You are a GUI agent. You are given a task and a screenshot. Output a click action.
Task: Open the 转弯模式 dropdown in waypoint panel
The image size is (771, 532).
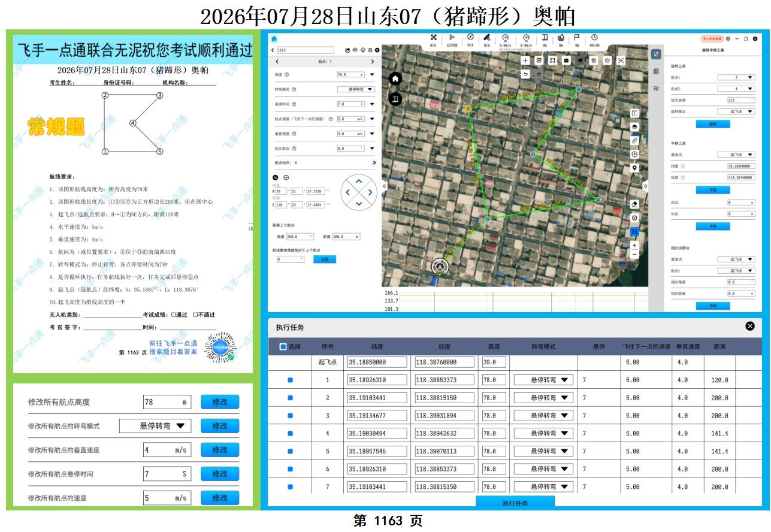(355, 89)
